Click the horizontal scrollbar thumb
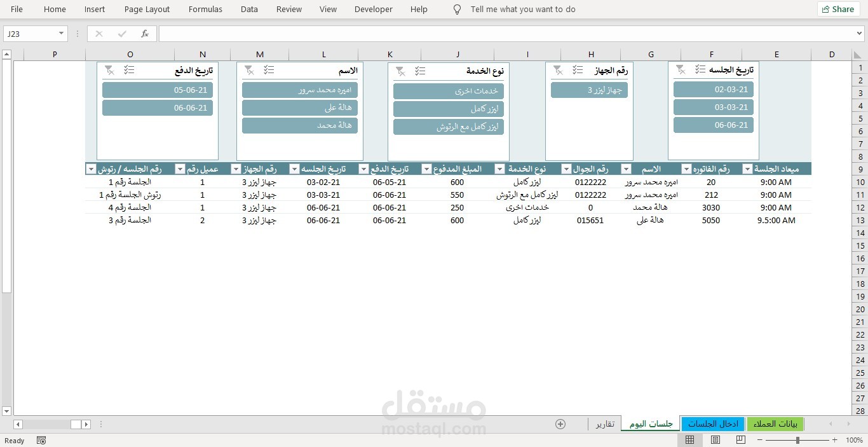The image size is (868, 447). [x=76, y=424]
